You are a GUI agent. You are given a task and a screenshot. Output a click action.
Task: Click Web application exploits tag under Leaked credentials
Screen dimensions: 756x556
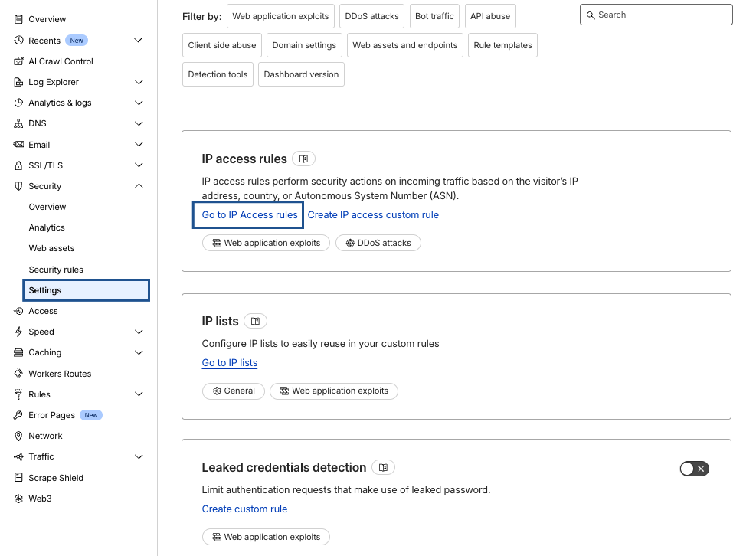(266, 537)
